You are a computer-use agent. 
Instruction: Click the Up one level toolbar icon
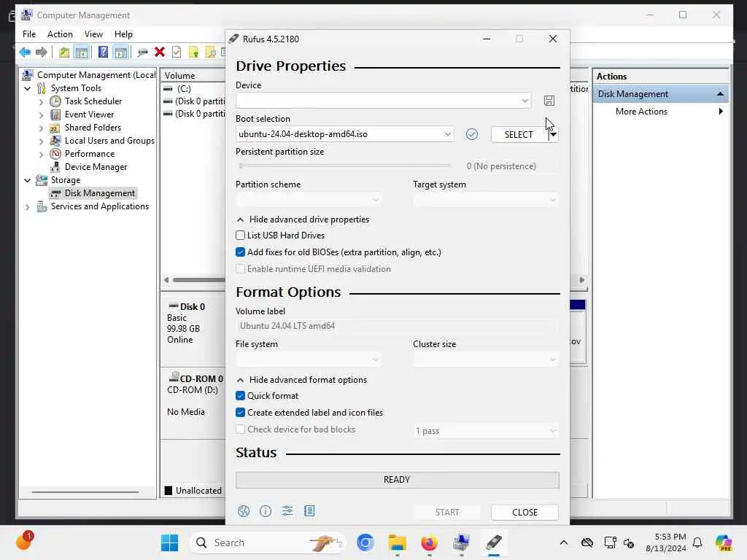click(64, 52)
